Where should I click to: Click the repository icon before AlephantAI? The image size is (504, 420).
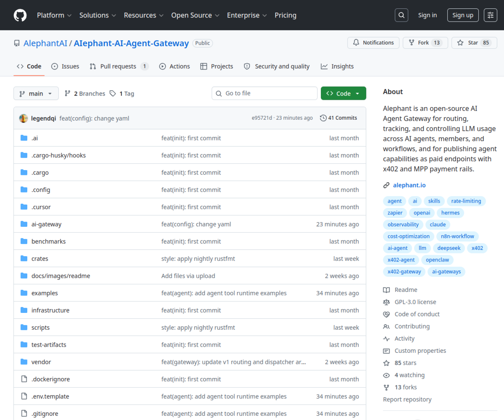(17, 43)
